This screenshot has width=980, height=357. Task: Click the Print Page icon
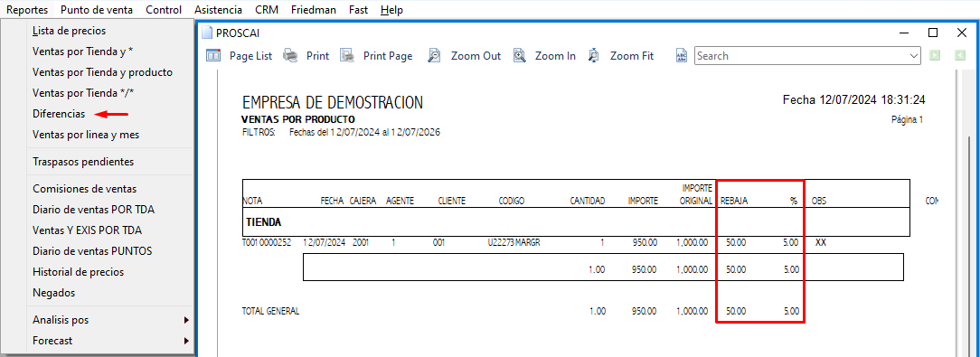click(347, 56)
